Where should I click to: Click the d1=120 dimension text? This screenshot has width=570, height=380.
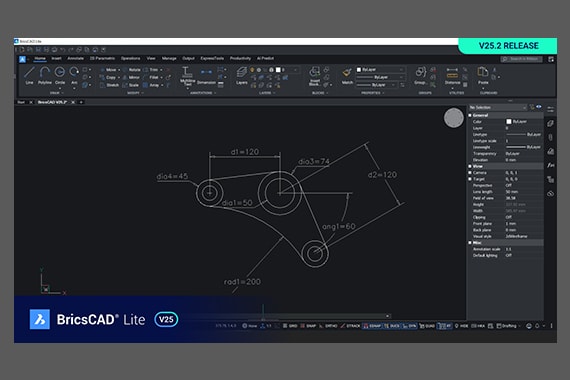coord(245,152)
